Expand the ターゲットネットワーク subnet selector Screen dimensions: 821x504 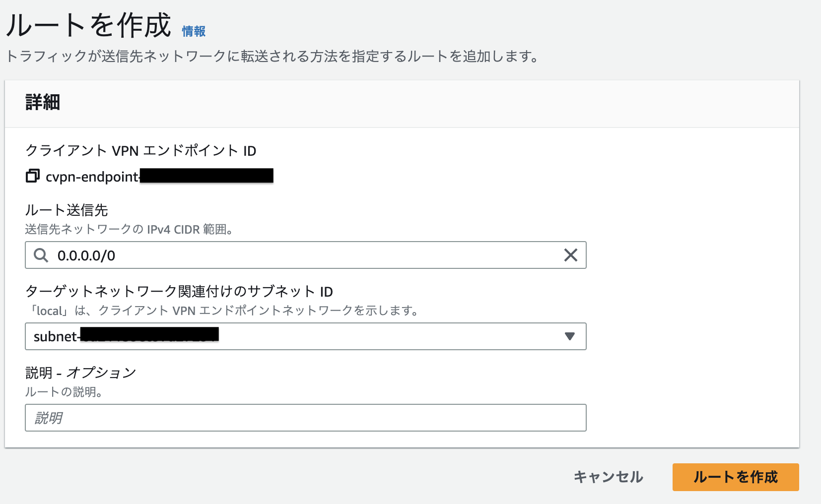point(570,336)
